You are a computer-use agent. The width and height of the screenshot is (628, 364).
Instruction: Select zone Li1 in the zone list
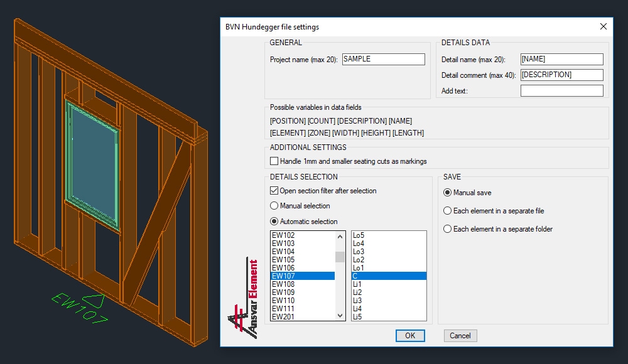[x=389, y=284]
